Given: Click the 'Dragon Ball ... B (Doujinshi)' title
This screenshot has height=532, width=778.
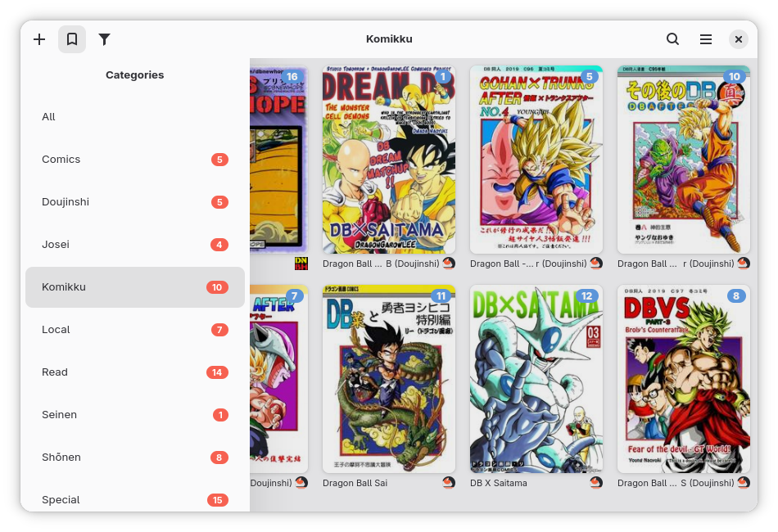Looking at the screenshot, I should tap(381, 264).
